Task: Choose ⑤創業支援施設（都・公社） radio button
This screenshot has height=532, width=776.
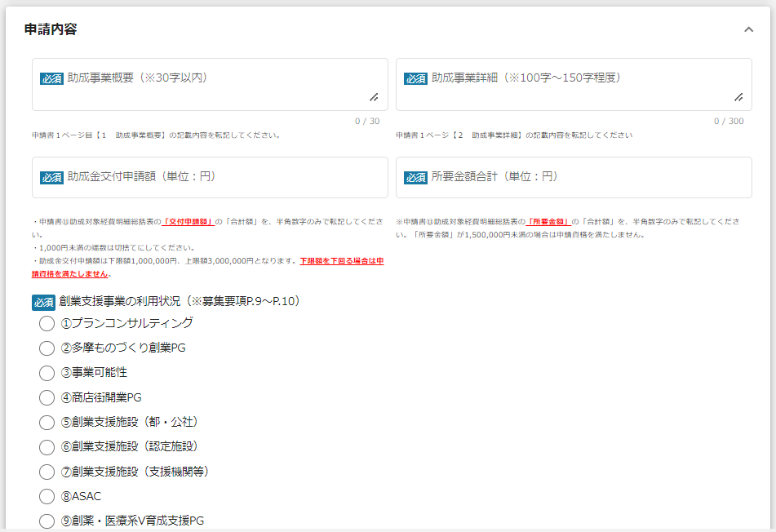Action: tap(47, 423)
